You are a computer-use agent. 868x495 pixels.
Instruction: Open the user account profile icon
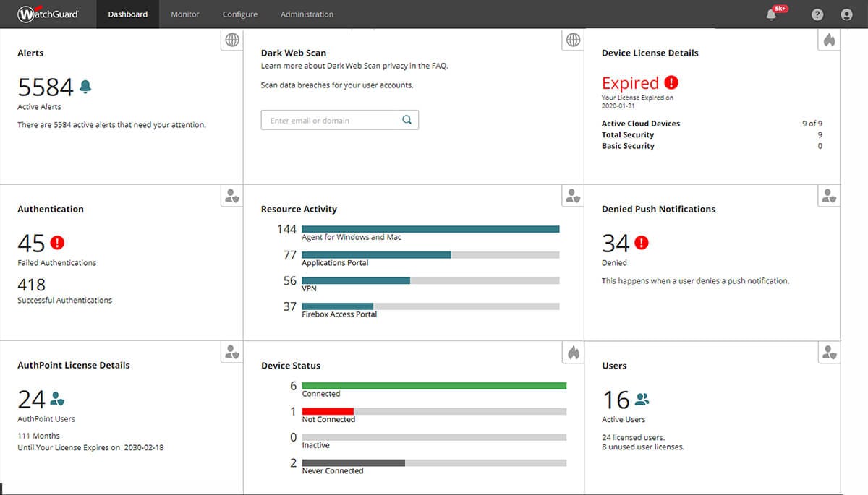click(x=846, y=14)
